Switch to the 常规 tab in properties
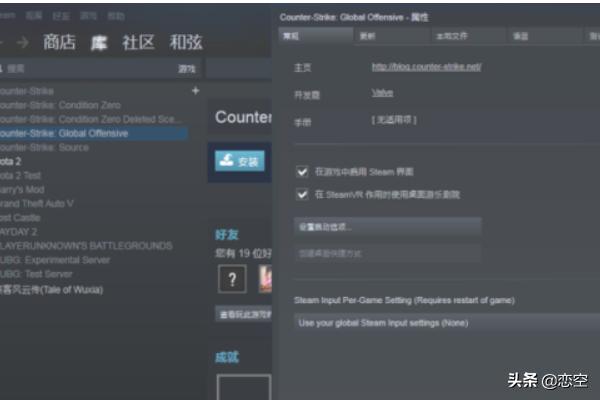Image resolution: width=600 pixels, height=400 pixels. 315,36
